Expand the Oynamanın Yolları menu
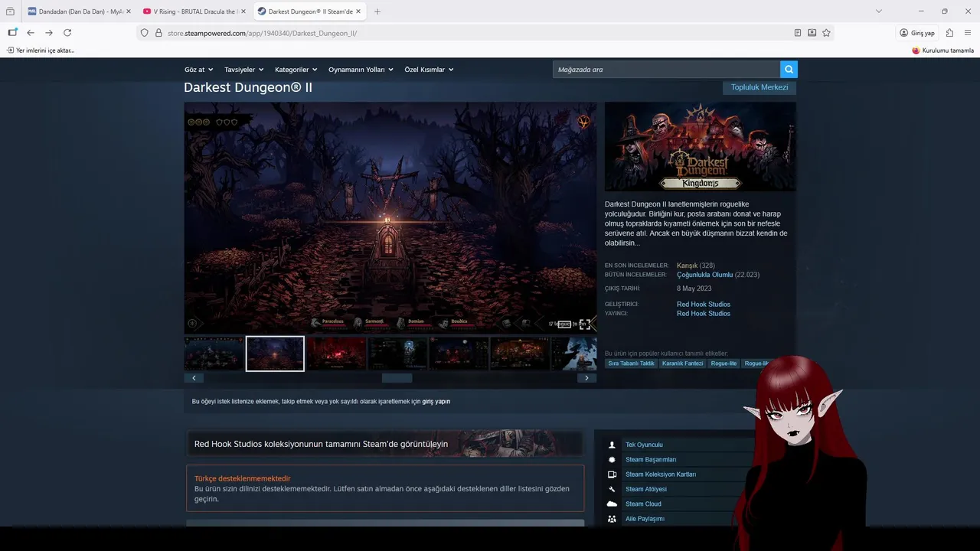This screenshot has width=980, height=551. pos(361,70)
